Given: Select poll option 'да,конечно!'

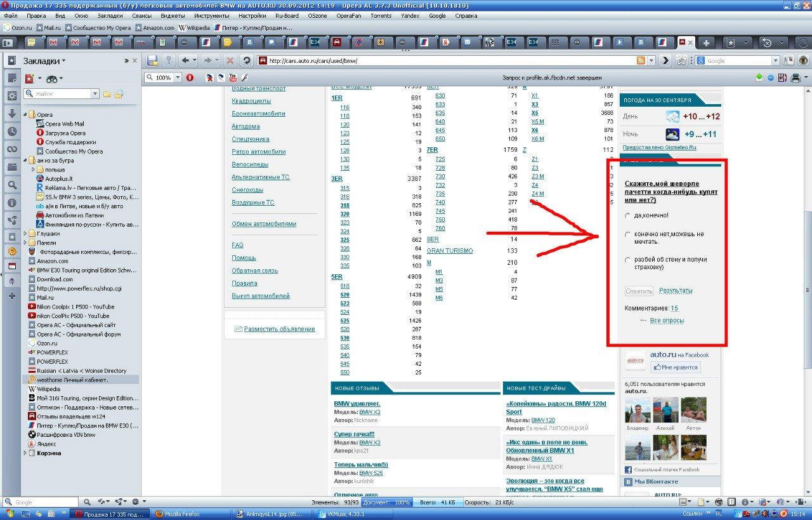Looking at the screenshot, I should (x=628, y=215).
